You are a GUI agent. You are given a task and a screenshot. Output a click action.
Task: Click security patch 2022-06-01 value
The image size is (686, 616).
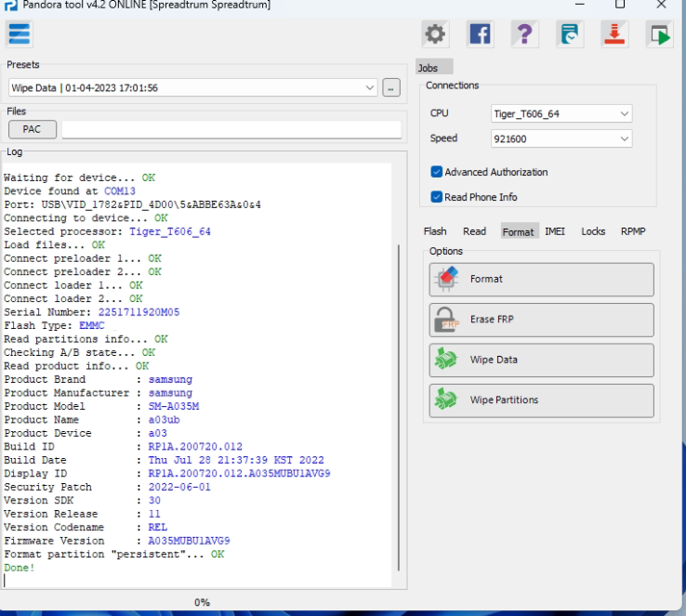pos(179,487)
